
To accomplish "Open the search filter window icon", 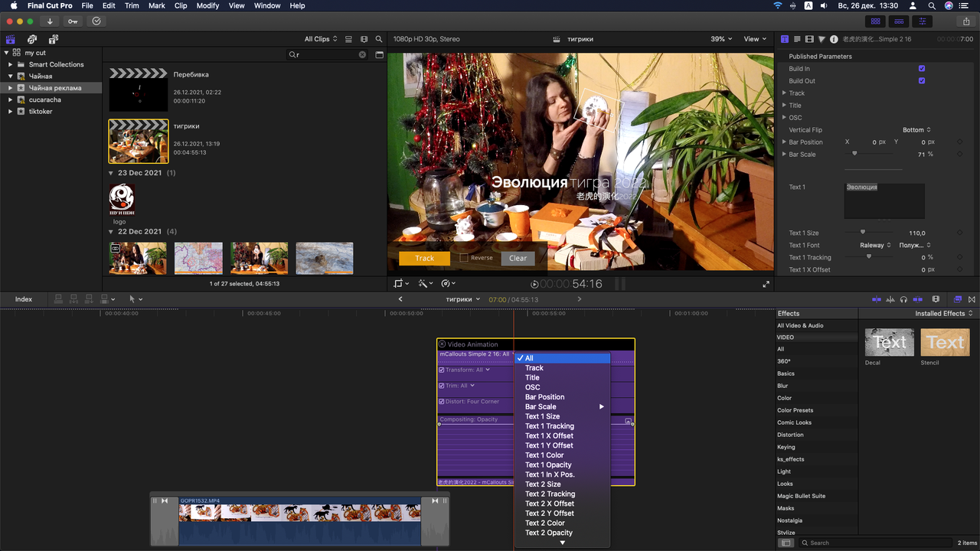I will (x=379, y=54).
